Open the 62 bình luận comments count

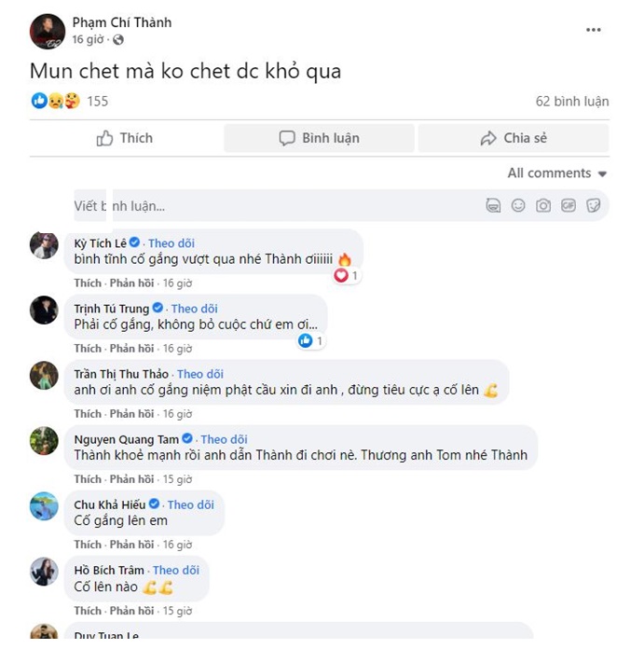tap(572, 102)
